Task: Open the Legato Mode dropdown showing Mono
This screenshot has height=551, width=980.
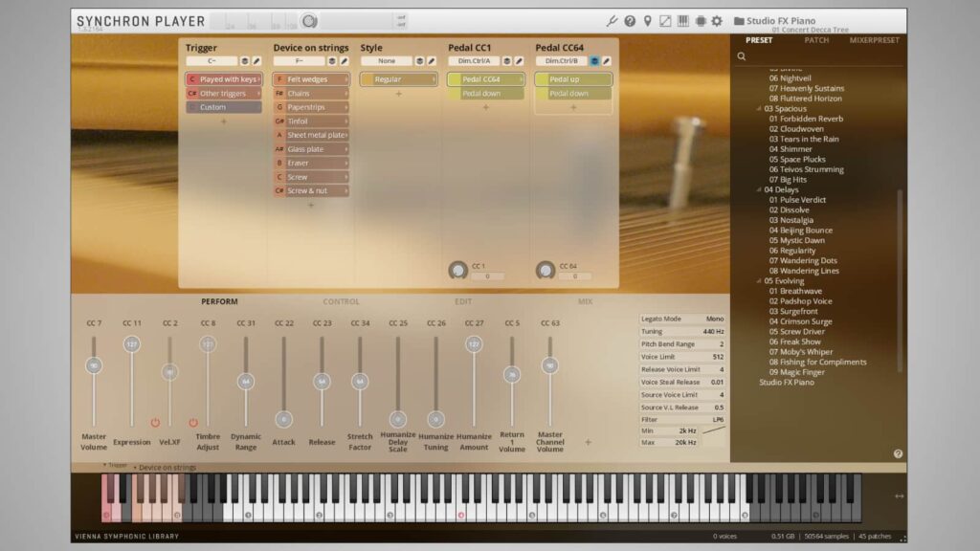Action: tap(714, 319)
